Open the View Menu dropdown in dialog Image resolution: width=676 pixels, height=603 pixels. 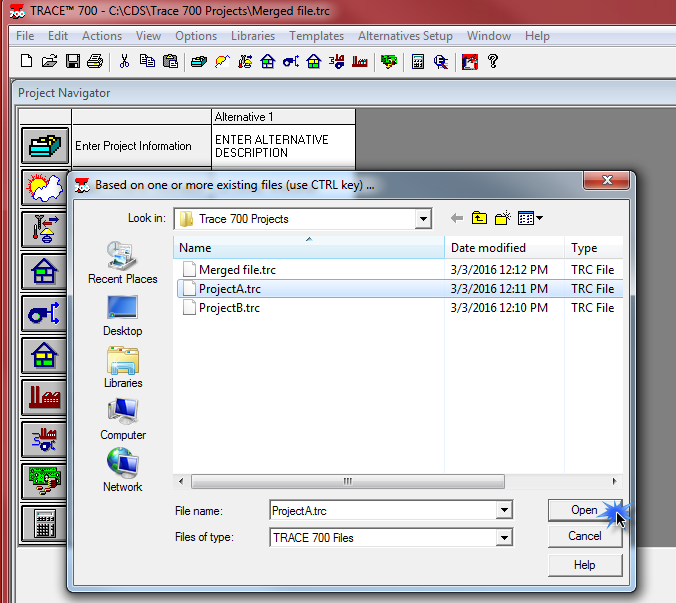click(x=530, y=219)
